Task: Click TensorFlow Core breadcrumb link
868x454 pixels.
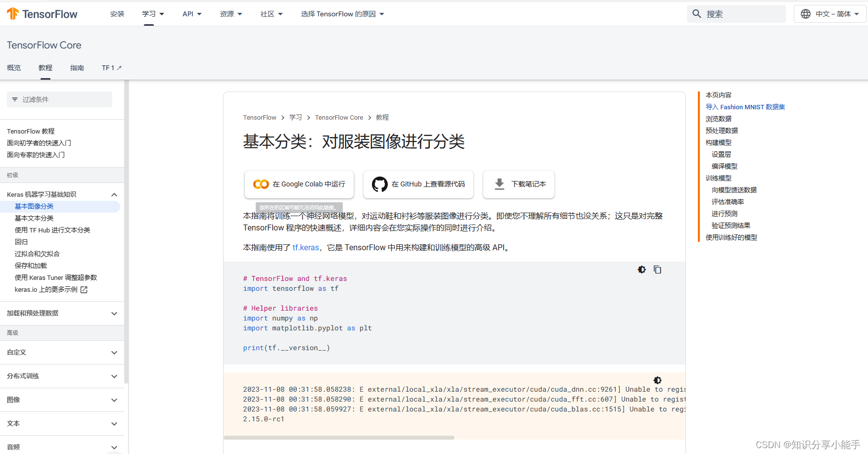Action: click(339, 117)
